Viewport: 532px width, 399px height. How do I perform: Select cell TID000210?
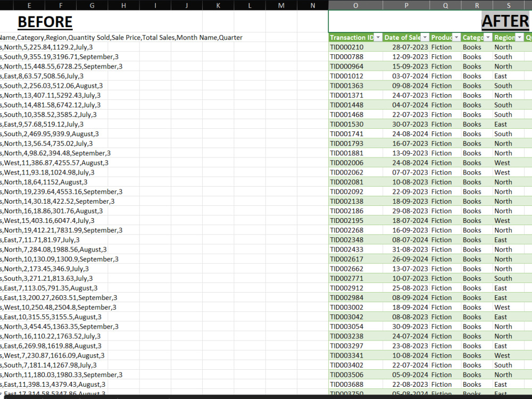(x=355, y=47)
